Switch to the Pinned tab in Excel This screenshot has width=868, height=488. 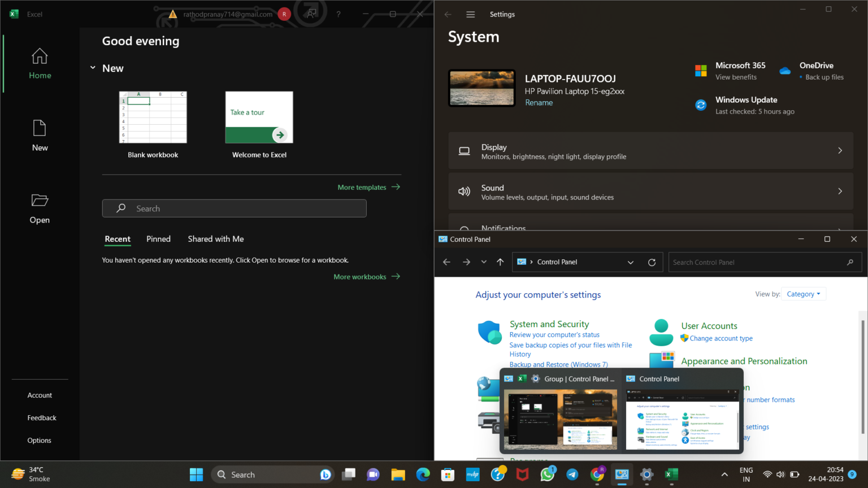pos(158,239)
